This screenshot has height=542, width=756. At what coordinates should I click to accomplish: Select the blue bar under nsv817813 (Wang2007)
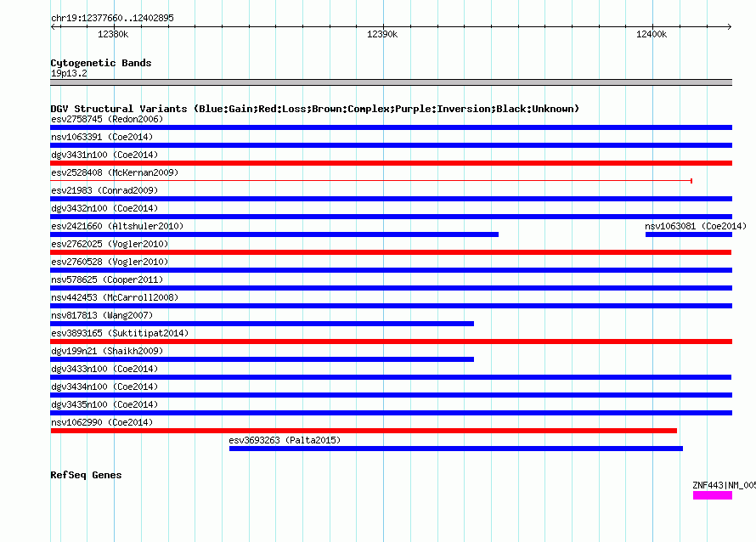pyautogui.click(x=262, y=324)
